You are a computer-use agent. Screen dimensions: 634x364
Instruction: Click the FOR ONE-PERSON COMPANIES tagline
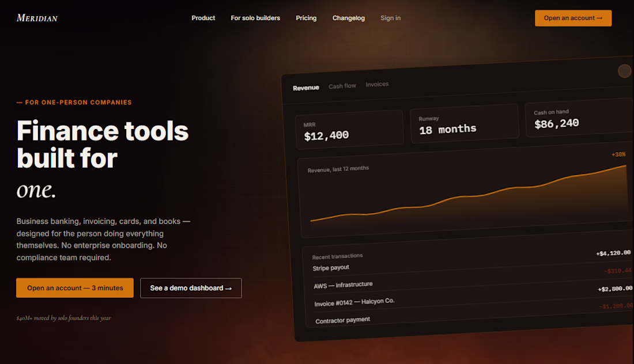pos(74,102)
